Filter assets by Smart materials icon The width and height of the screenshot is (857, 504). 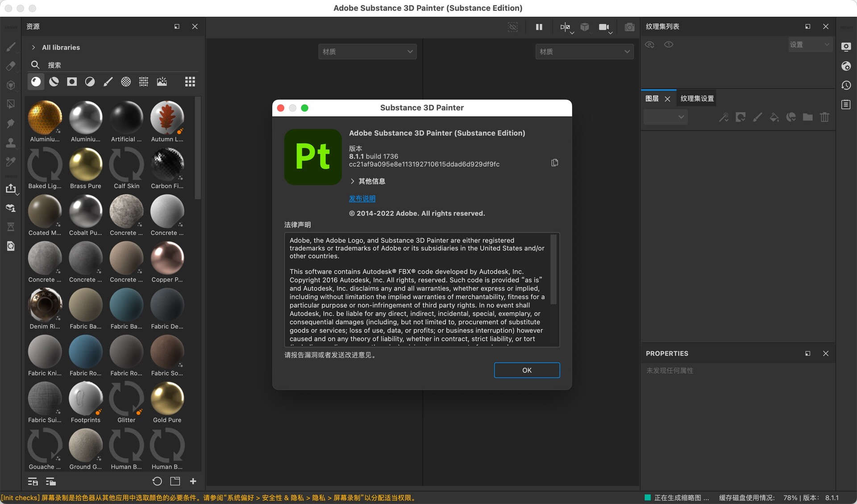coord(54,82)
